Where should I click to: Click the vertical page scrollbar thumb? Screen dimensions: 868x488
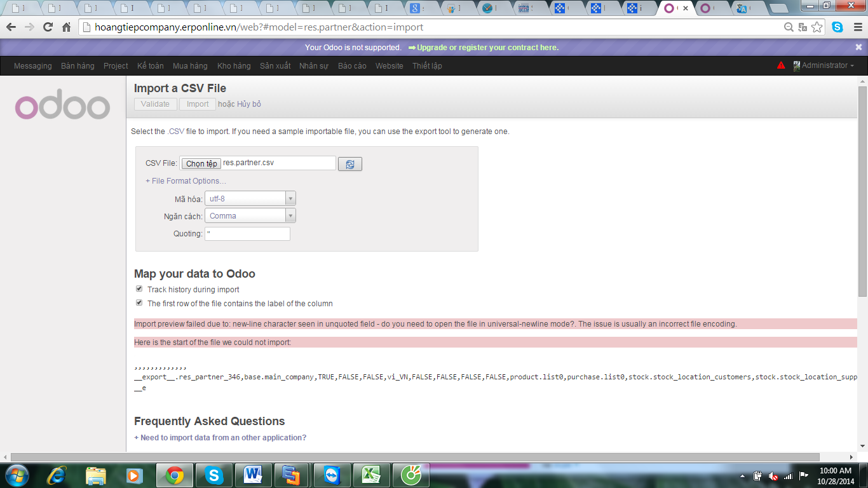click(862, 191)
